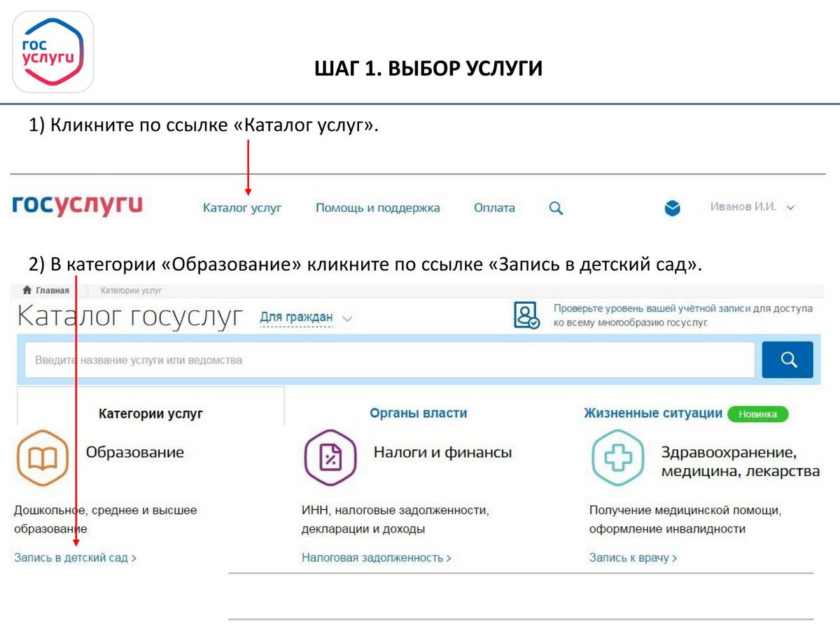Select the Жизненные ситуации tab
This screenshot has height=630, width=840.
pos(653,413)
